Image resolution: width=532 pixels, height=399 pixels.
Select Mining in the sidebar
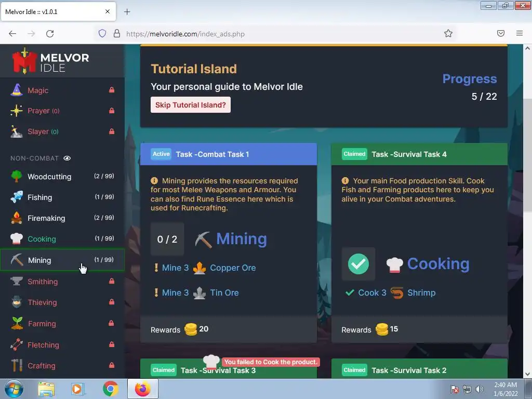62,260
